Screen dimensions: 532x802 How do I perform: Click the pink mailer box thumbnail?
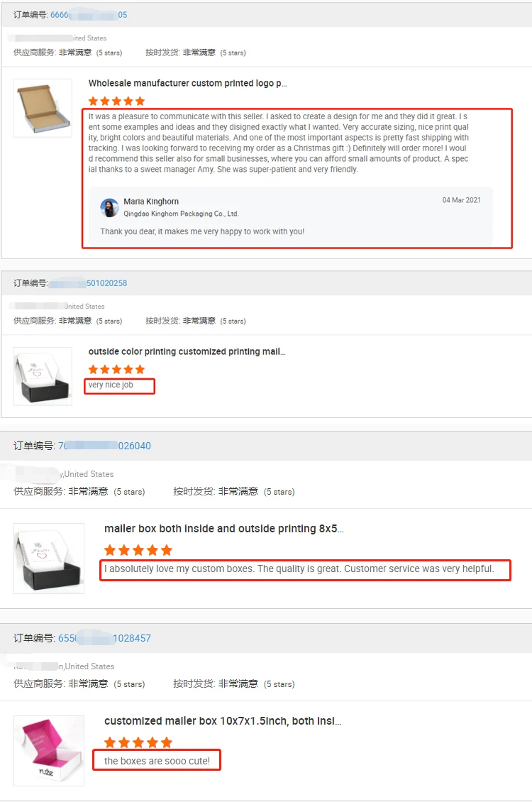pos(49,750)
